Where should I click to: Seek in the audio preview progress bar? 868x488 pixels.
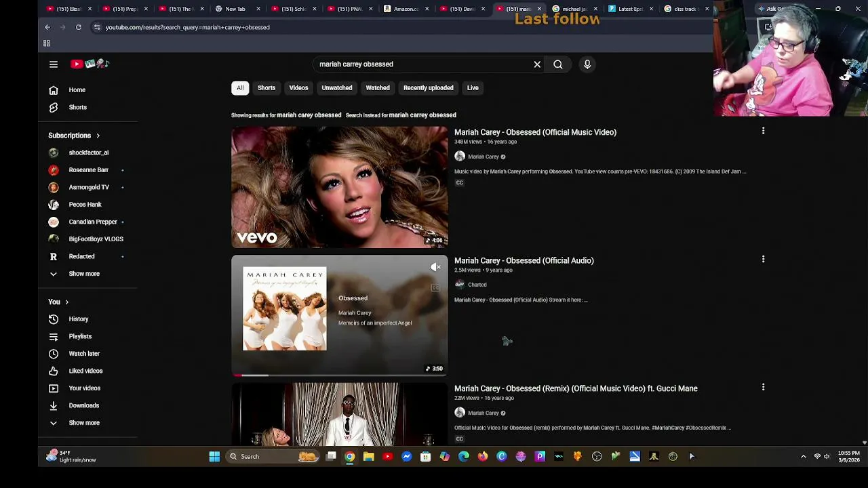pyautogui.click(x=340, y=375)
